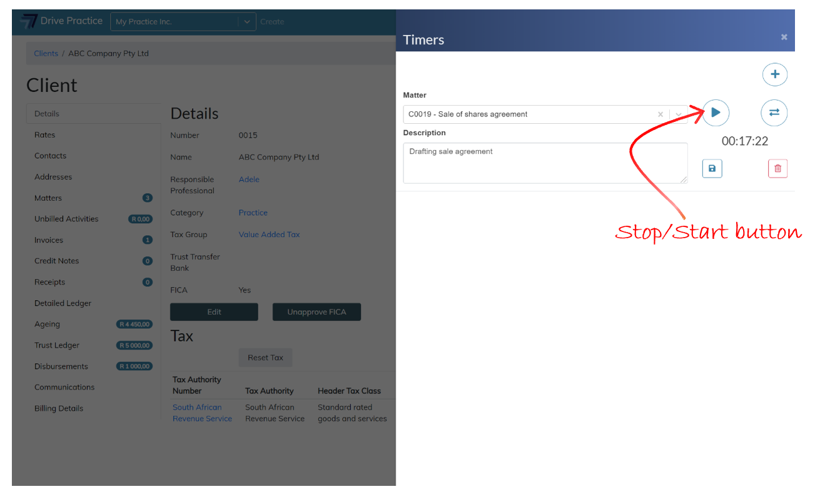The height and width of the screenshot is (504, 820).
Task: Close the Timers panel
Action: (x=784, y=38)
